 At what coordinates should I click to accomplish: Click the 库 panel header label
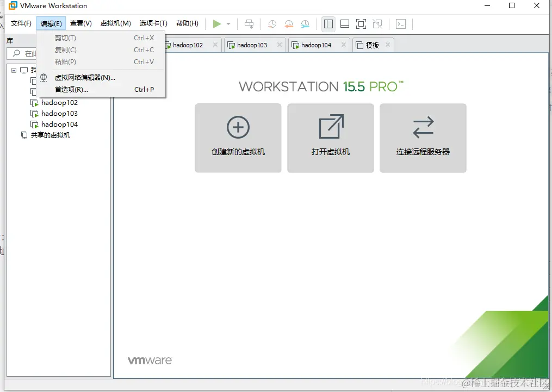pos(10,41)
